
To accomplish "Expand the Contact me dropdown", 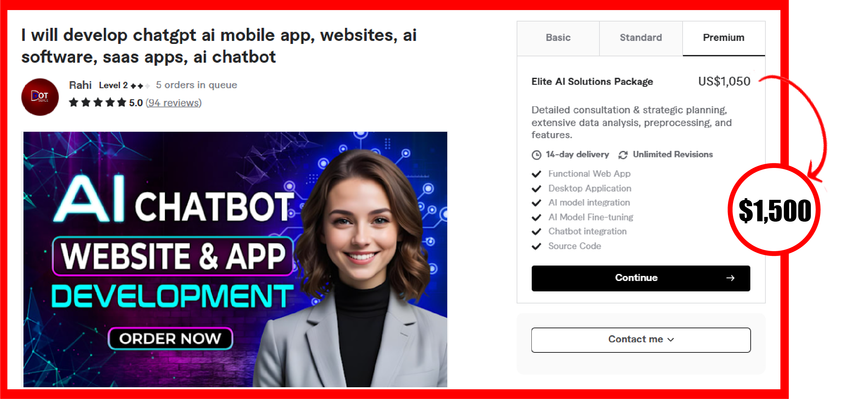I will pos(641,340).
